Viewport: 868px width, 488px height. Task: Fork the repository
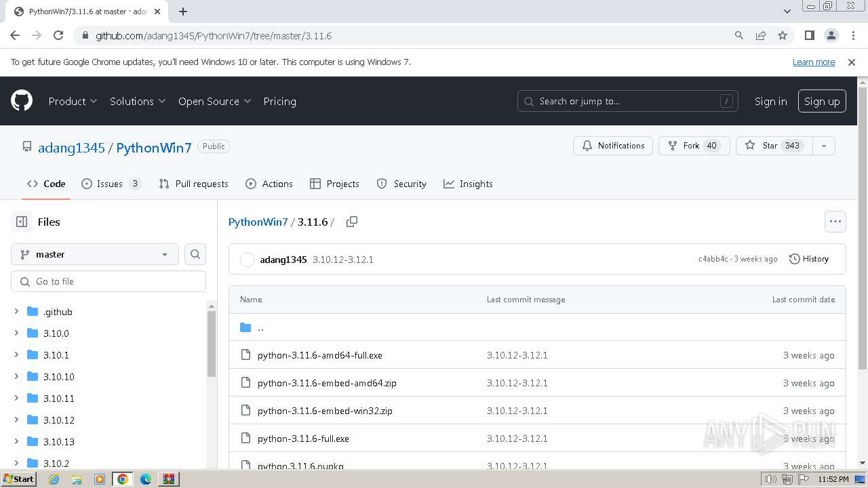[694, 146]
